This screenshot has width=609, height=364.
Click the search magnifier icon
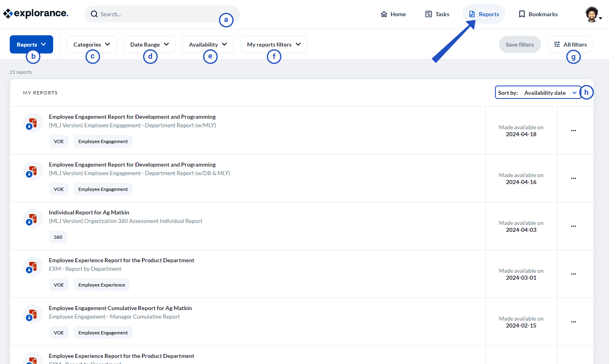pyautogui.click(x=94, y=14)
